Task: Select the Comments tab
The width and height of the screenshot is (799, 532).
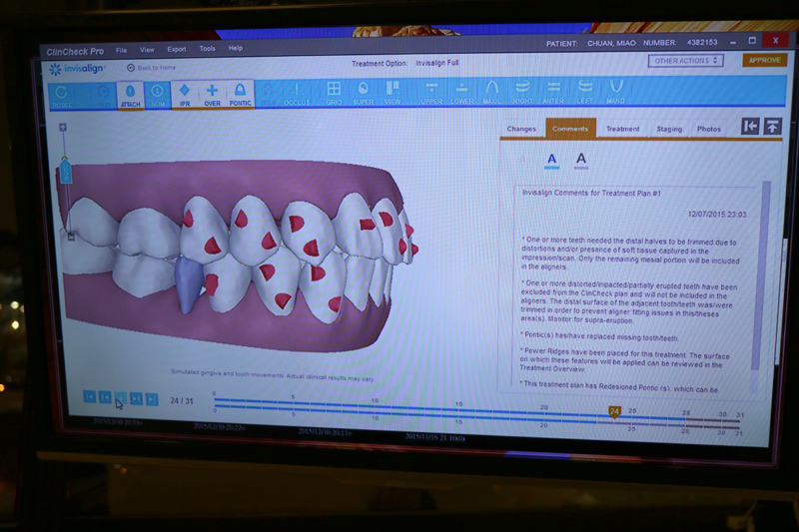Action: click(x=570, y=129)
